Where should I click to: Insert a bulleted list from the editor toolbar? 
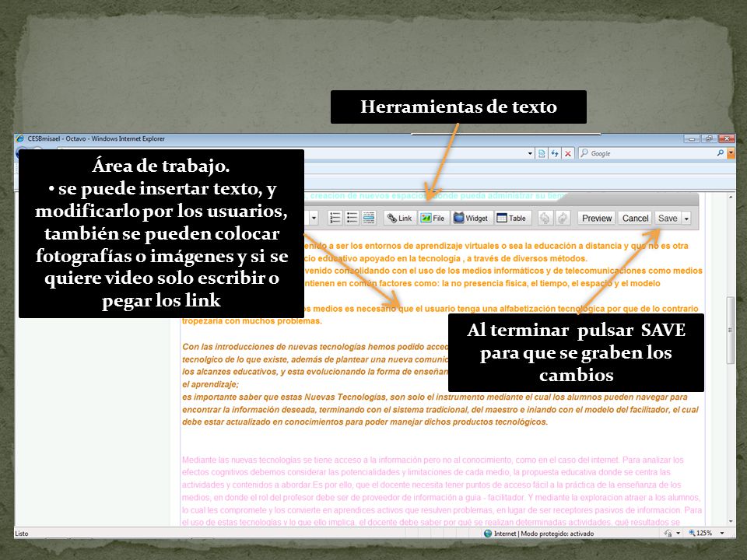coord(352,218)
